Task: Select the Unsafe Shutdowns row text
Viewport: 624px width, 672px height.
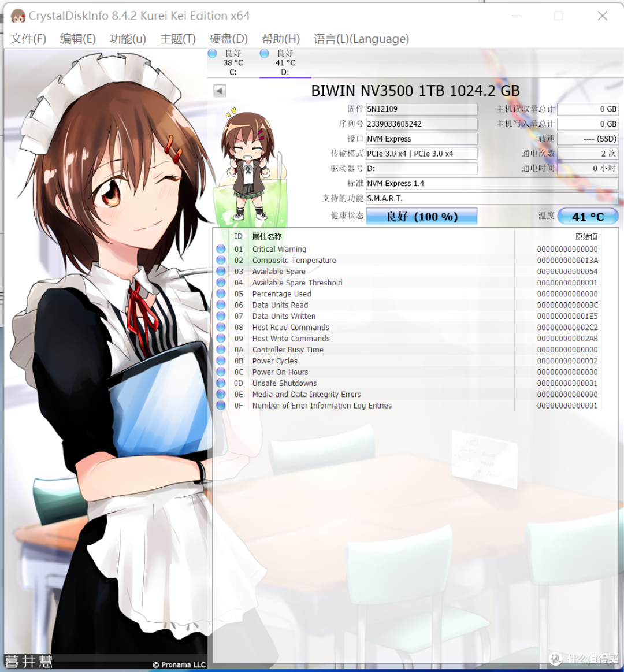Action: pyautogui.click(x=285, y=383)
